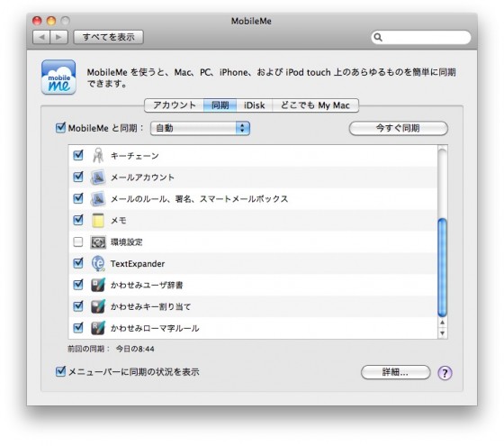This screenshot has width=504, height=446.
Task: Uncheck the かわせみキー割り当て checkbox
Action: (78, 306)
